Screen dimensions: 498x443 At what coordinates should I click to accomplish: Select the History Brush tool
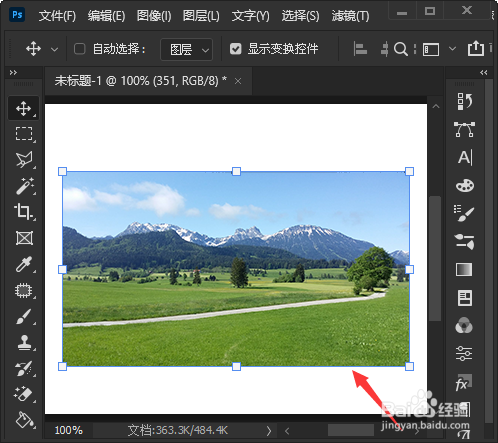point(23,369)
